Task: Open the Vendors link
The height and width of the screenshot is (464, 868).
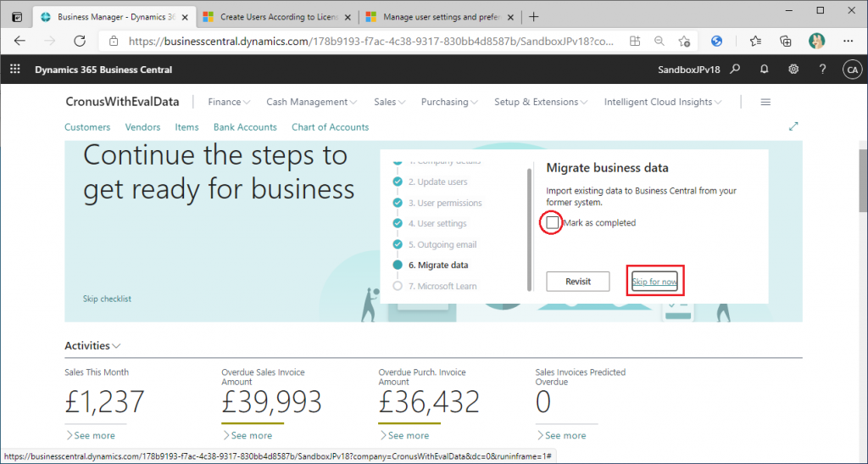Action: tap(142, 126)
